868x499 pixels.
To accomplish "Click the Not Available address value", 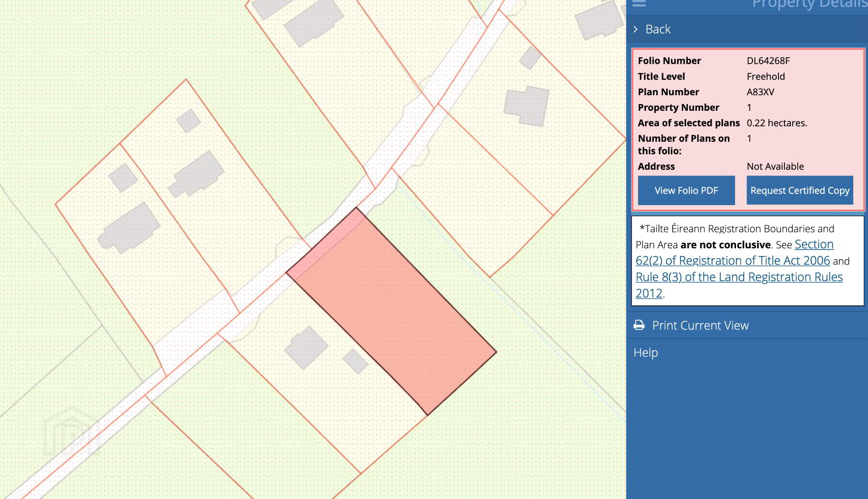I will pyautogui.click(x=775, y=166).
